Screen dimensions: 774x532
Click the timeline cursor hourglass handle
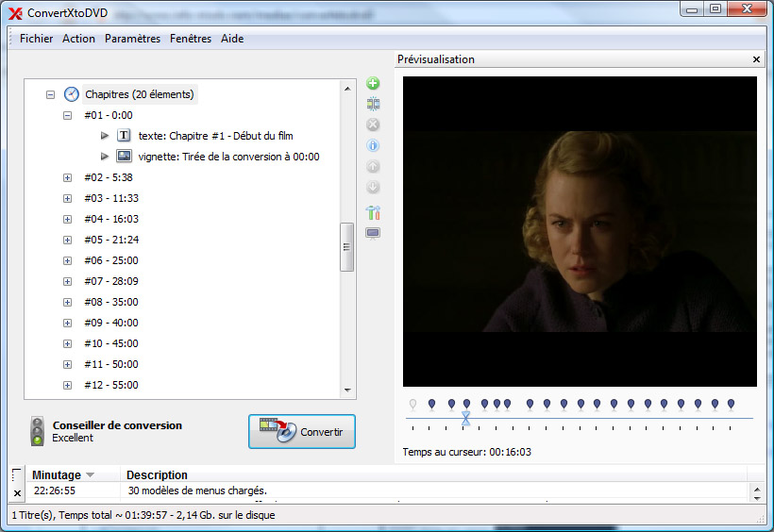tap(465, 419)
